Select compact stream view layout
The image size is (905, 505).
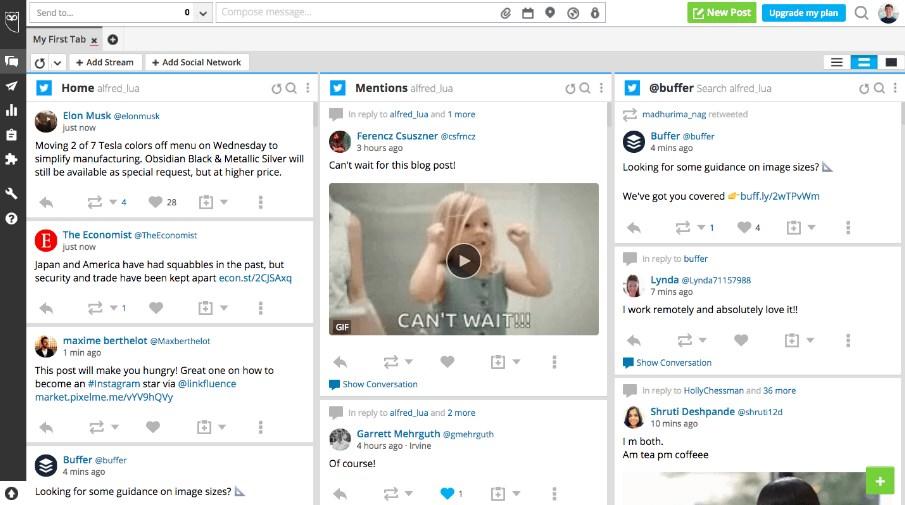point(836,62)
